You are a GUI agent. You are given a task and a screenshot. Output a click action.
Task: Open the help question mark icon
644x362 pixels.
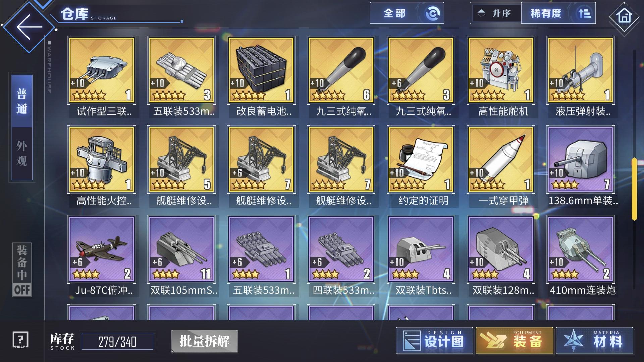point(20,340)
